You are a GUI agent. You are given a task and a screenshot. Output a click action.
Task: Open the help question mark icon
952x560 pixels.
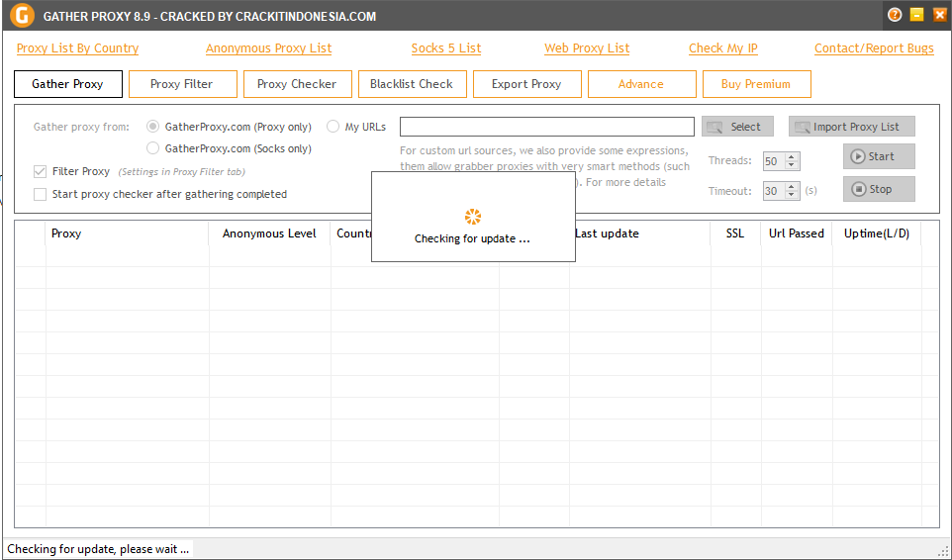pyautogui.click(x=895, y=15)
